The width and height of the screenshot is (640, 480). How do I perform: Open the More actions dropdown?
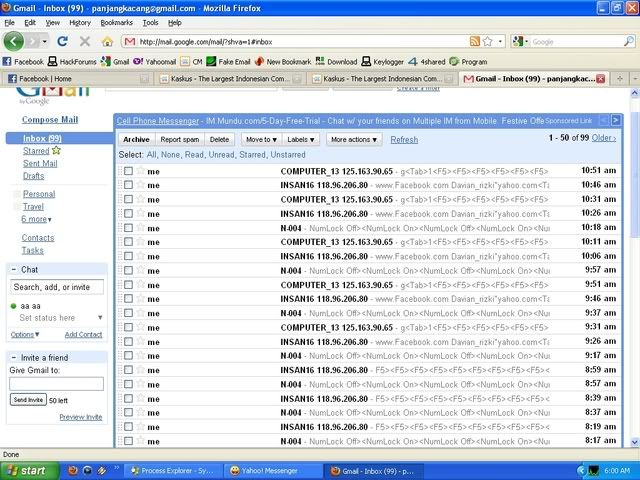[354, 140]
